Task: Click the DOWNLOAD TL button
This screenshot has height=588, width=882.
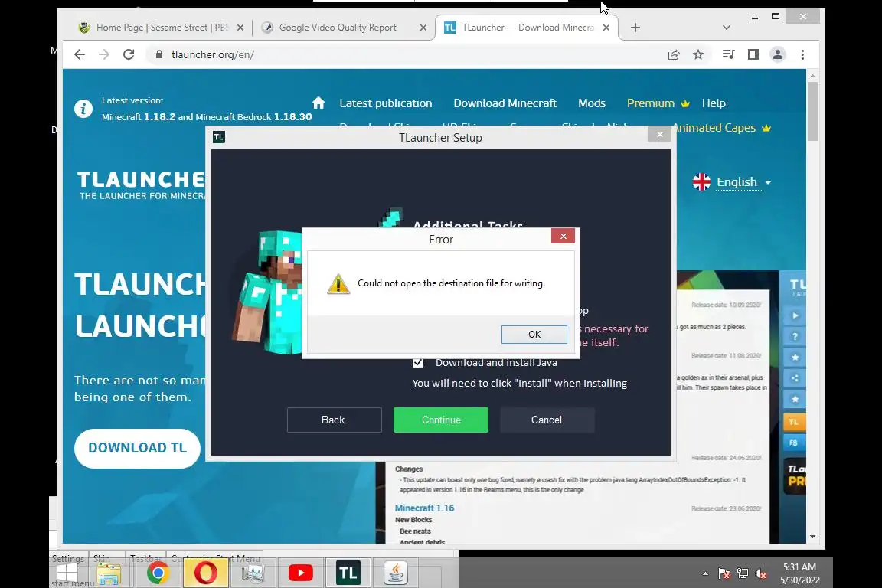Action: click(137, 448)
